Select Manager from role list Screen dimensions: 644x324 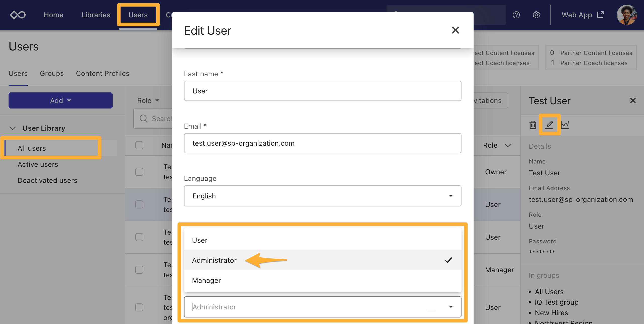pos(207,280)
